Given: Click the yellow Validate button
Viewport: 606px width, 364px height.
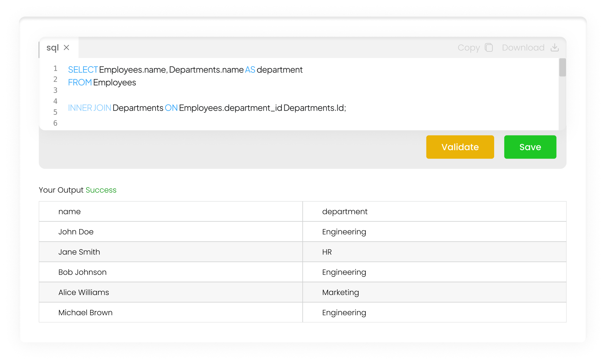Looking at the screenshot, I should (460, 147).
